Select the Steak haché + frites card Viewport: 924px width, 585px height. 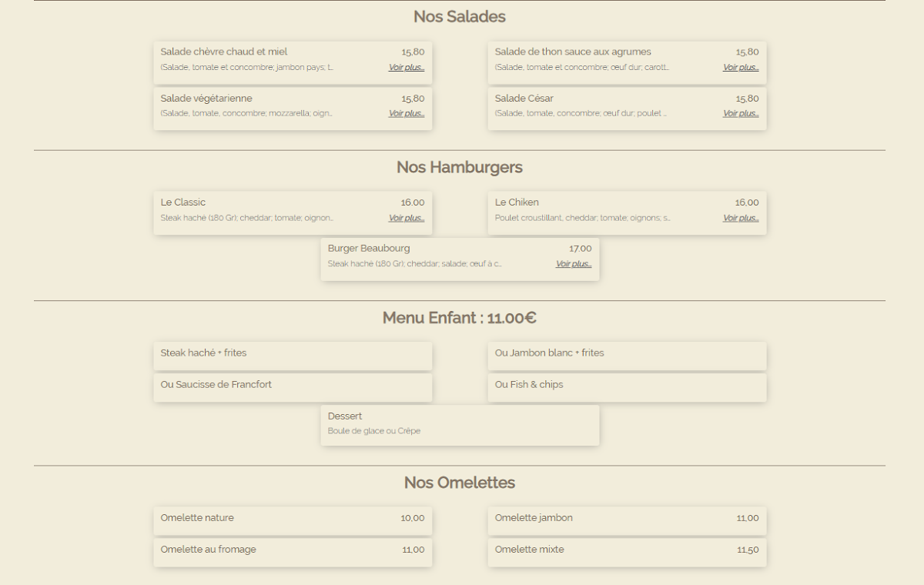(x=293, y=356)
